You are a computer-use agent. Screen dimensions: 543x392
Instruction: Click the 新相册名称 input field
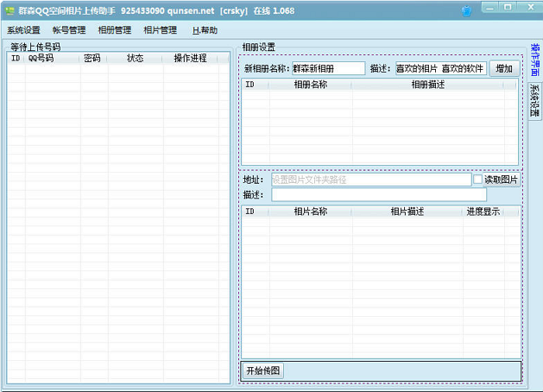pos(328,68)
